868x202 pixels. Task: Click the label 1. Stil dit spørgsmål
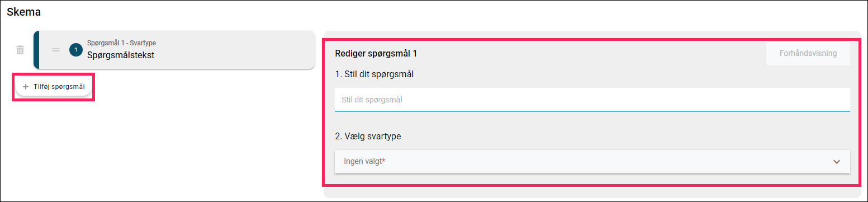pyautogui.click(x=374, y=74)
